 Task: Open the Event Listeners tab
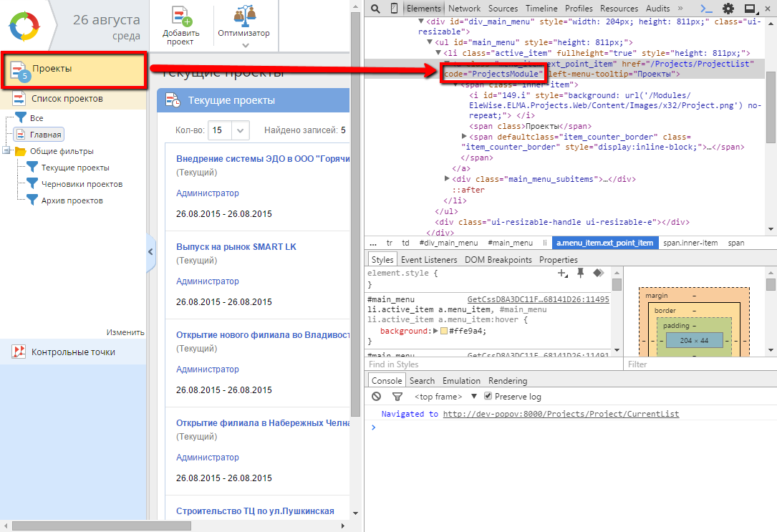coord(429,259)
